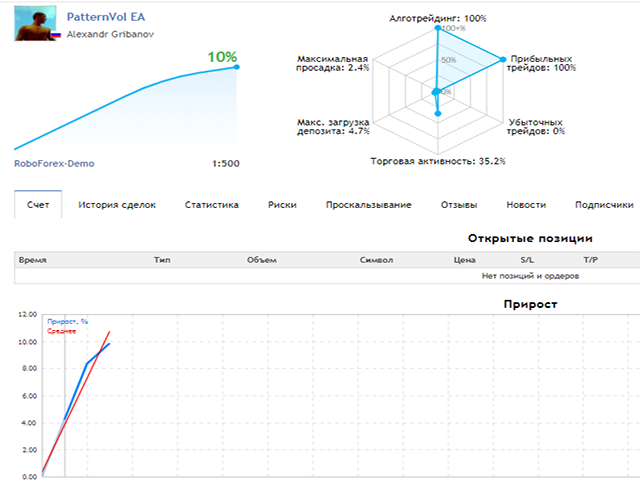Select the Подписчики tab
640x480 pixels.
[604, 205]
